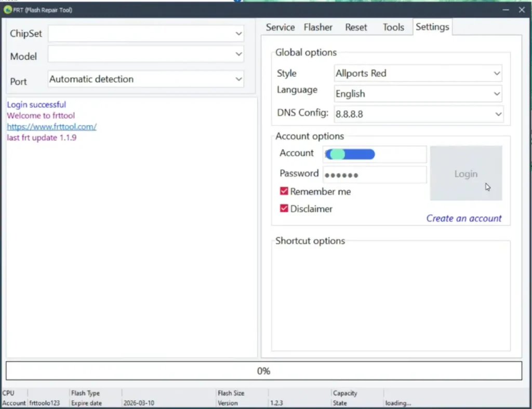Click the Password input field
This screenshot has width=532, height=409.
375,174
